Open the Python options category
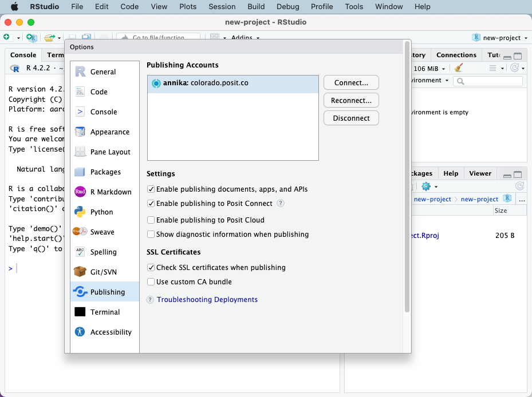 [x=105, y=212]
